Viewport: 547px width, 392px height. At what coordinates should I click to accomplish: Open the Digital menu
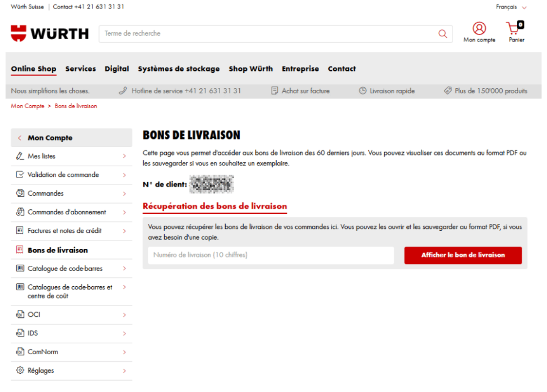point(117,69)
